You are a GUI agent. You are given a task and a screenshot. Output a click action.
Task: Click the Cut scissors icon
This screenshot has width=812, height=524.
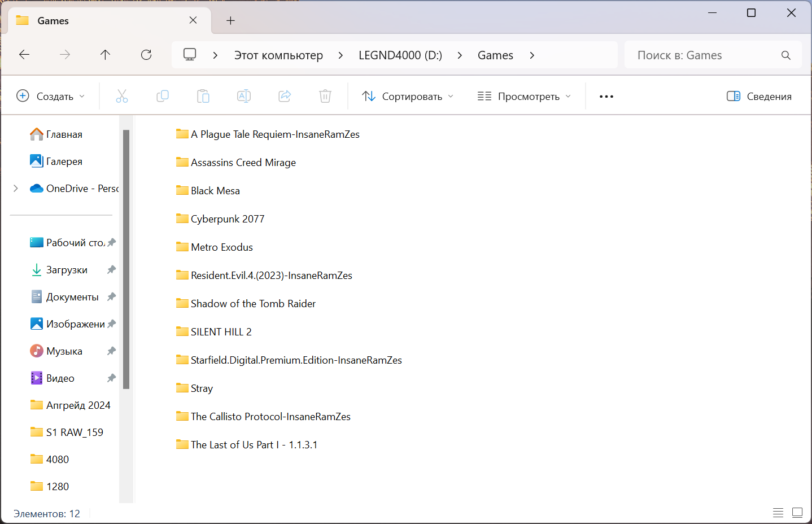122,96
